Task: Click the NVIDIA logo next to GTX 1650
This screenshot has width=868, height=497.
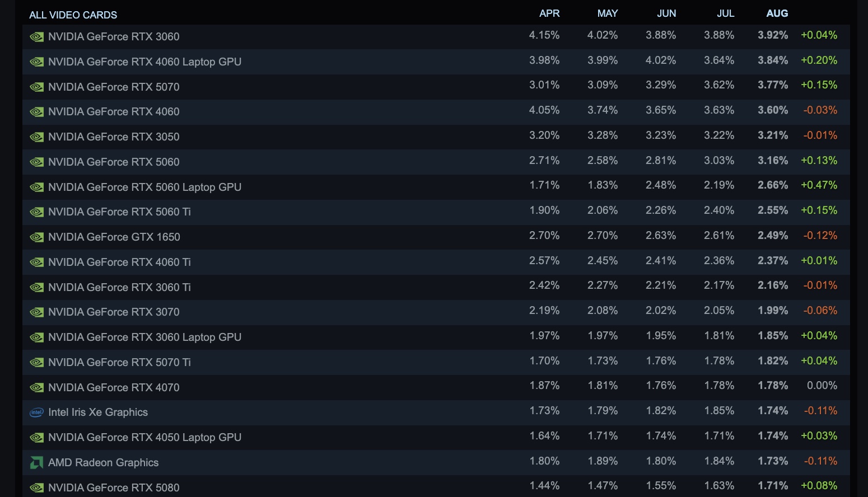Action: [x=36, y=237]
